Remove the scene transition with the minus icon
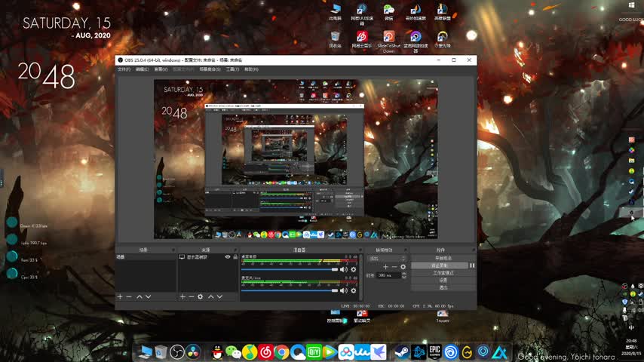The height and width of the screenshot is (362, 644). click(394, 267)
